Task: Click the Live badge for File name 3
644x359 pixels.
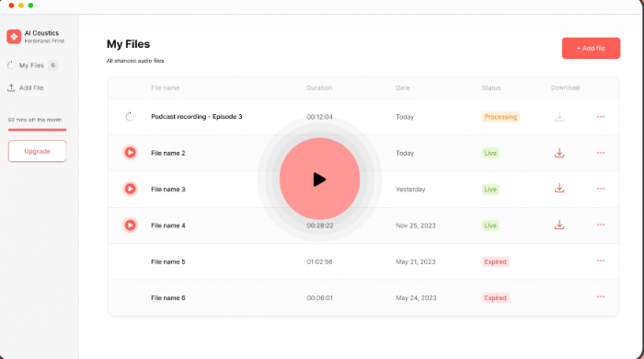Action: [490, 190]
